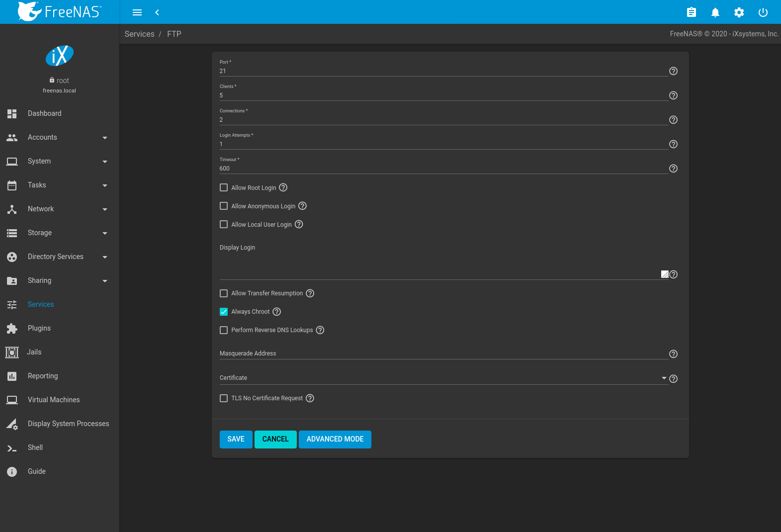Switch to ADVANCED MODE
The height and width of the screenshot is (532, 781).
click(335, 439)
